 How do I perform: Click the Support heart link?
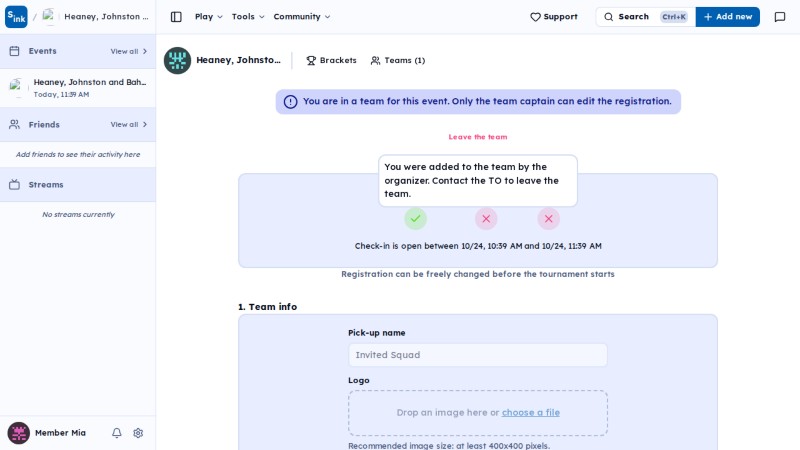[554, 17]
